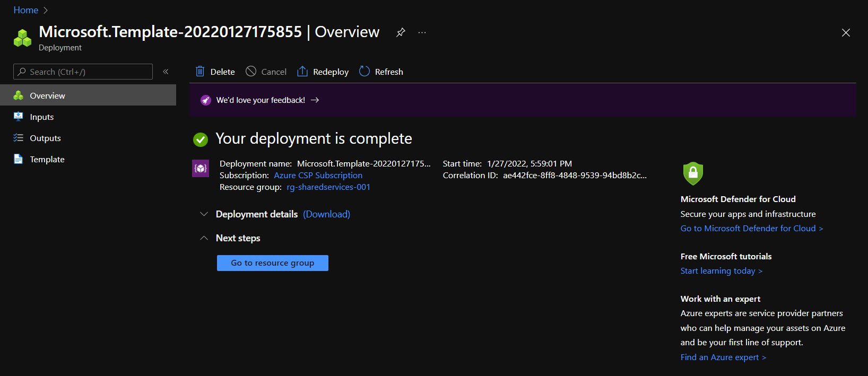The image size is (868, 376).
Task: Click the Cancel circle icon
Action: (251, 71)
